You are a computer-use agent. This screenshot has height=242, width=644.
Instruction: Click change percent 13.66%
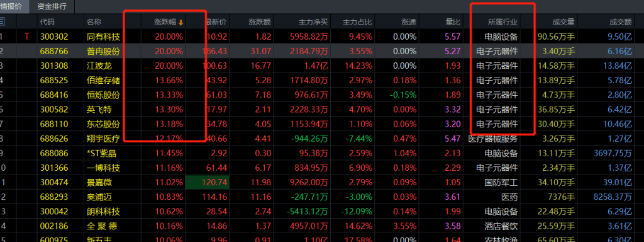coord(169,80)
